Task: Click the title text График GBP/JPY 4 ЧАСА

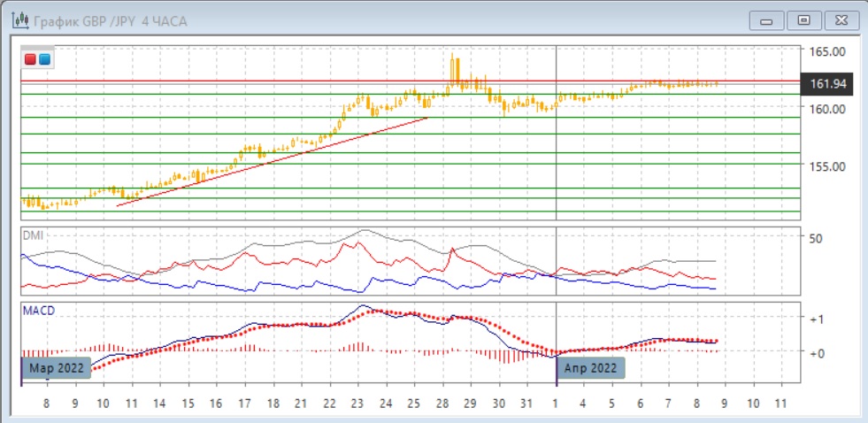Action: (x=110, y=20)
